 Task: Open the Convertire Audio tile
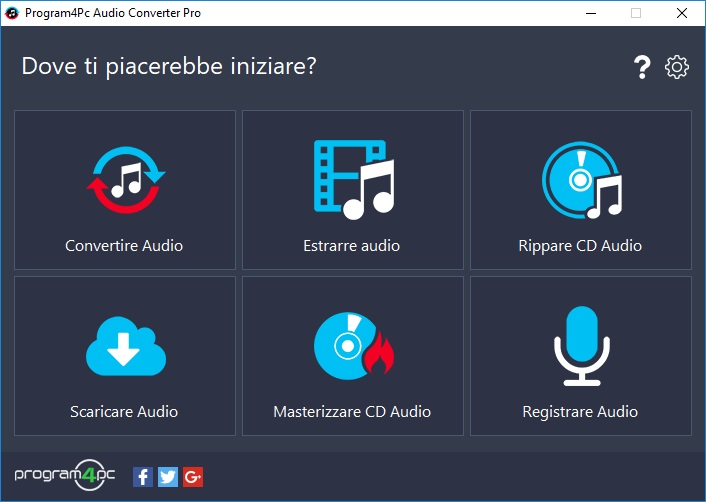[x=125, y=190]
